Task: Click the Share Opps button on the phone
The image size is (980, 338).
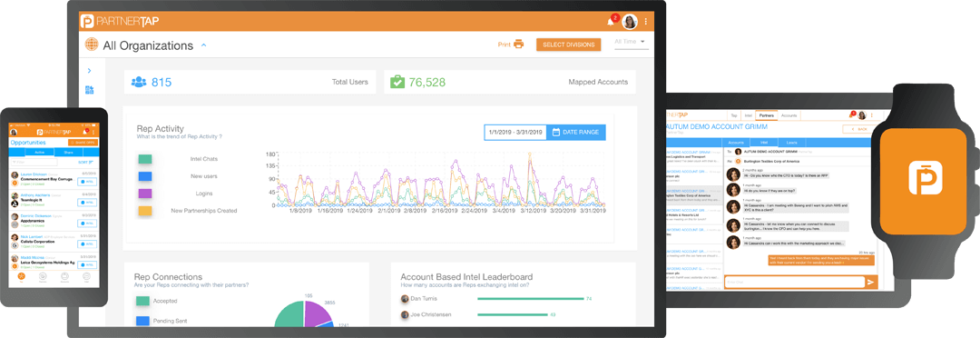Action: coord(83,142)
